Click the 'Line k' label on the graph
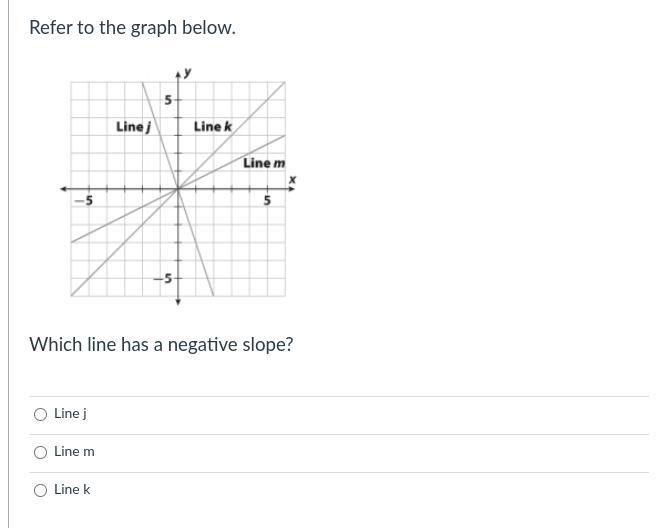Viewport: 663px width, 528px height. (x=212, y=126)
